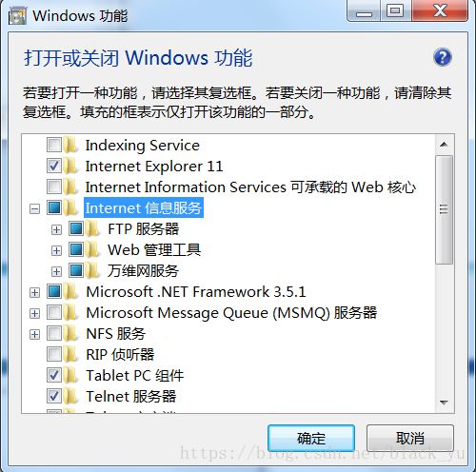Click the Windows Features title bar icon
Image resolution: width=476 pixels, height=472 pixels.
pyautogui.click(x=17, y=16)
